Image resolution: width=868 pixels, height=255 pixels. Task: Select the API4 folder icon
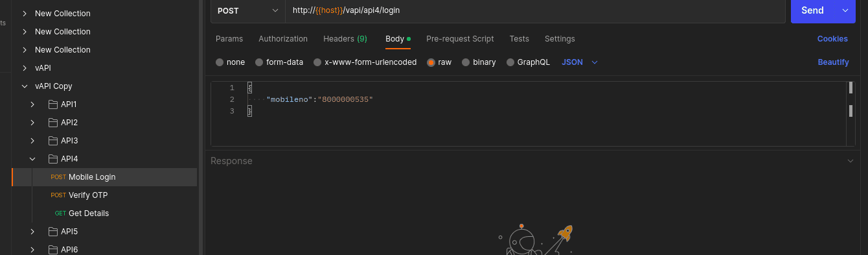[x=53, y=159]
